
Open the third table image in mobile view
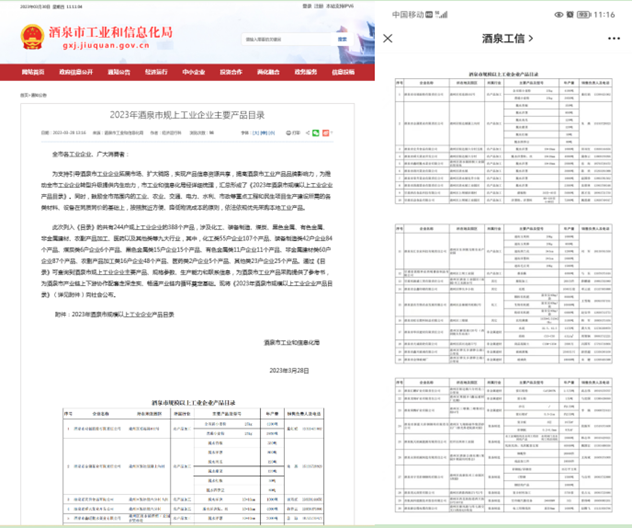(x=504, y=445)
